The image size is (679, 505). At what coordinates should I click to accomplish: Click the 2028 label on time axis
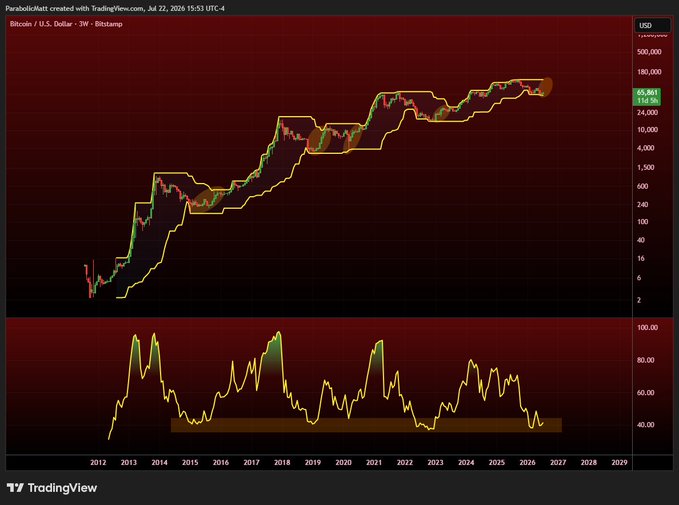click(x=589, y=463)
